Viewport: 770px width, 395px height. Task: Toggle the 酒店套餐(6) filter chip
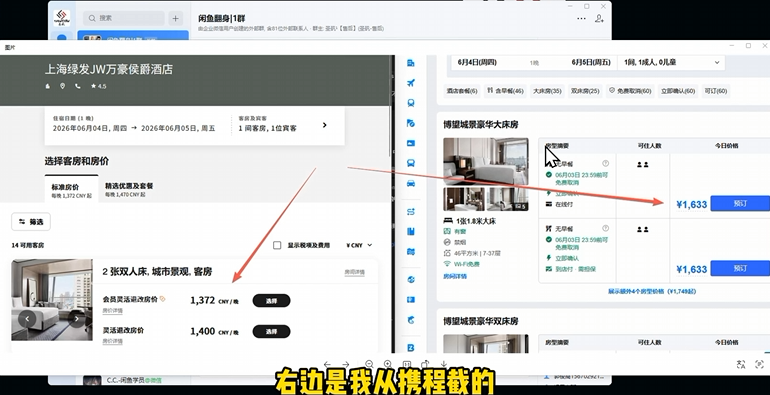pyautogui.click(x=462, y=91)
